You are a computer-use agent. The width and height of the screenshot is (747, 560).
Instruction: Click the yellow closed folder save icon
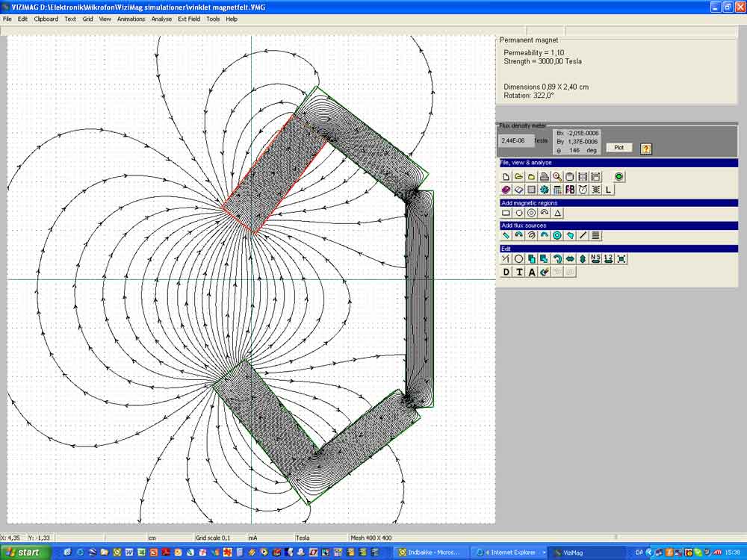532,177
